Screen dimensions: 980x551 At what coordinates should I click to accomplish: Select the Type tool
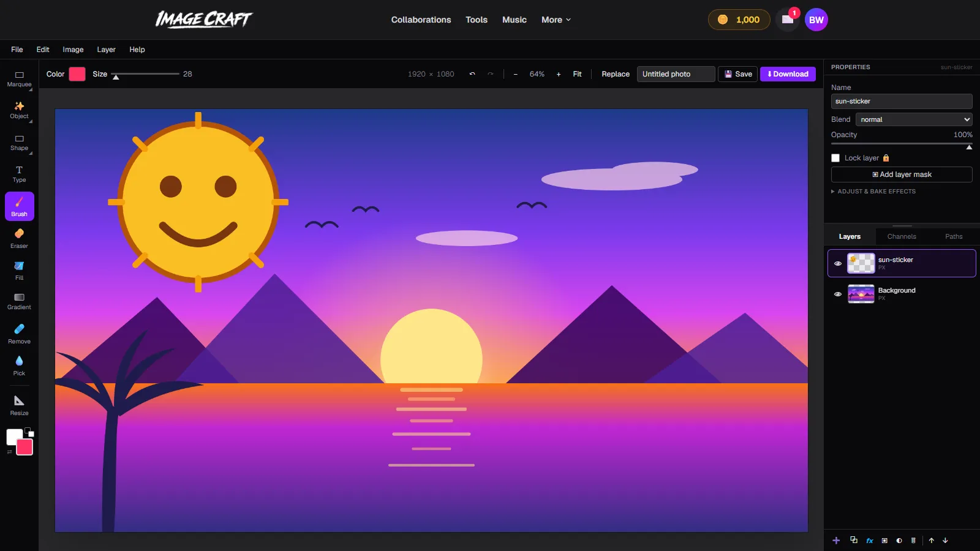coord(19,174)
